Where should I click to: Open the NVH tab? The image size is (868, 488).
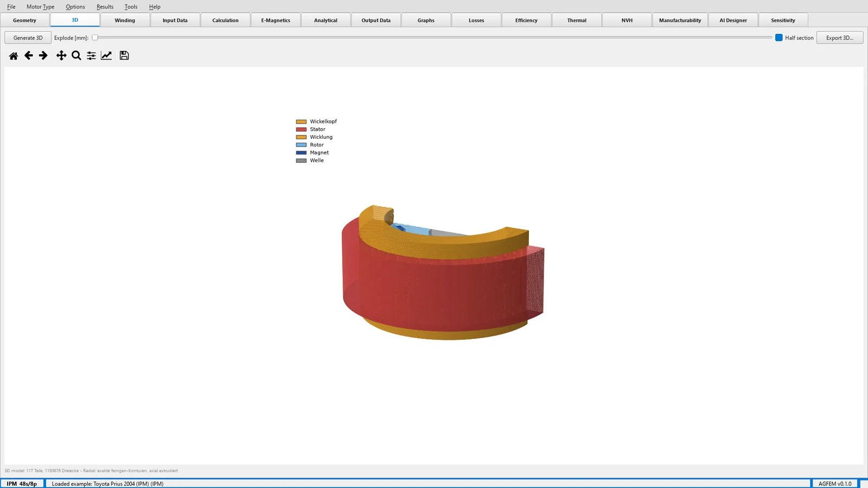coord(627,20)
